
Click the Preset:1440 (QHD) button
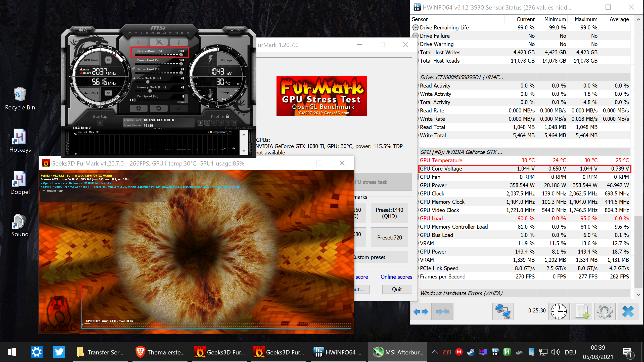click(389, 213)
